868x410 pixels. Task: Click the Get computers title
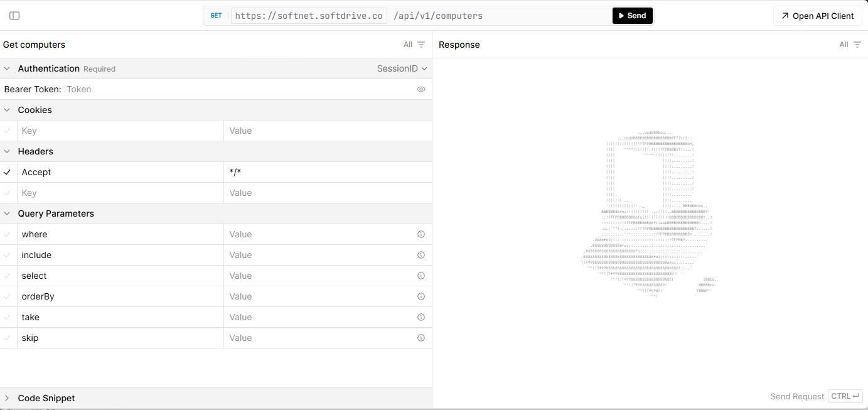pos(34,45)
